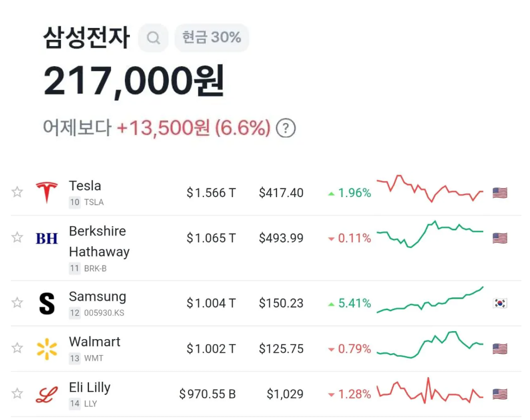Click the US flag icon beside Tesla
The height and width of the screenshot is (420, 530).
click(499, 193)
